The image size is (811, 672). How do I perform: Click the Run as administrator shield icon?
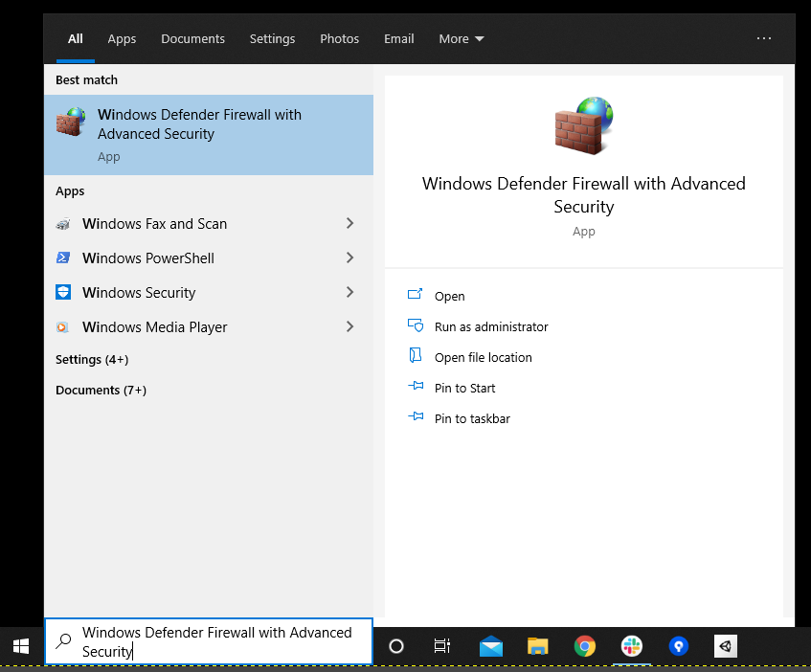pyautogui.click(x=416, y=325)
